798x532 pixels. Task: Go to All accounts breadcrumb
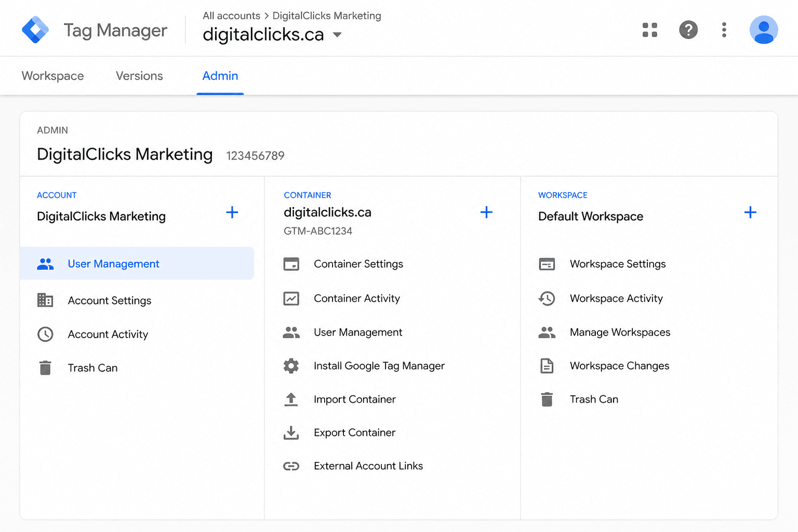tap(231, 16)
